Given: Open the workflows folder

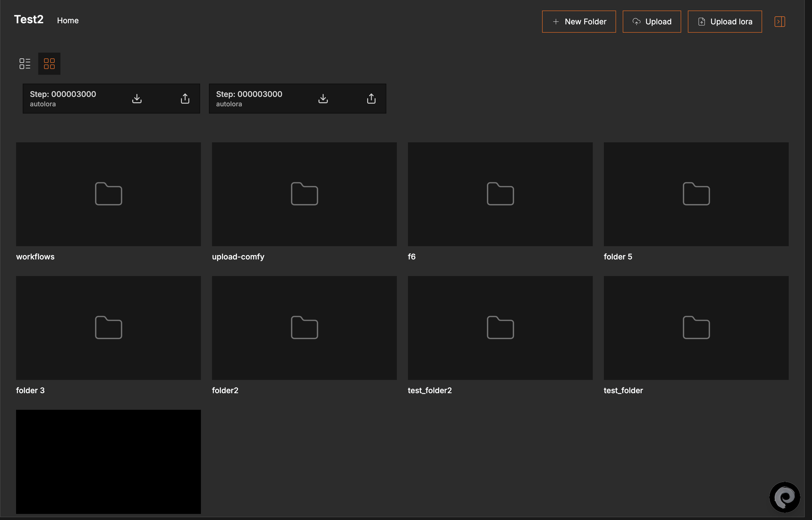Looking at the screenshot, I should (108, 194).
